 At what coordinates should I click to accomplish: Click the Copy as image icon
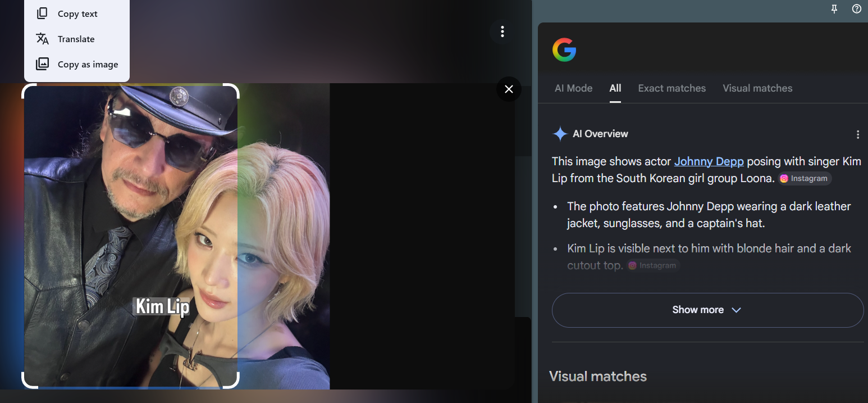click(42, 64)
